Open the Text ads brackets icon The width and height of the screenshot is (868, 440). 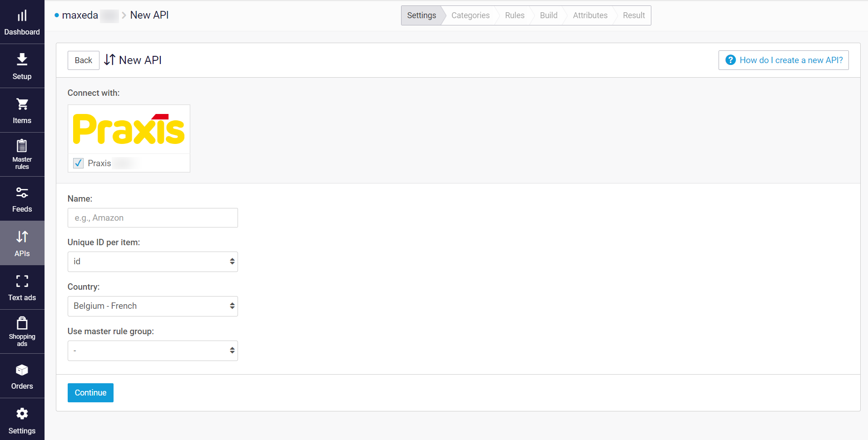tap(22, 281)
